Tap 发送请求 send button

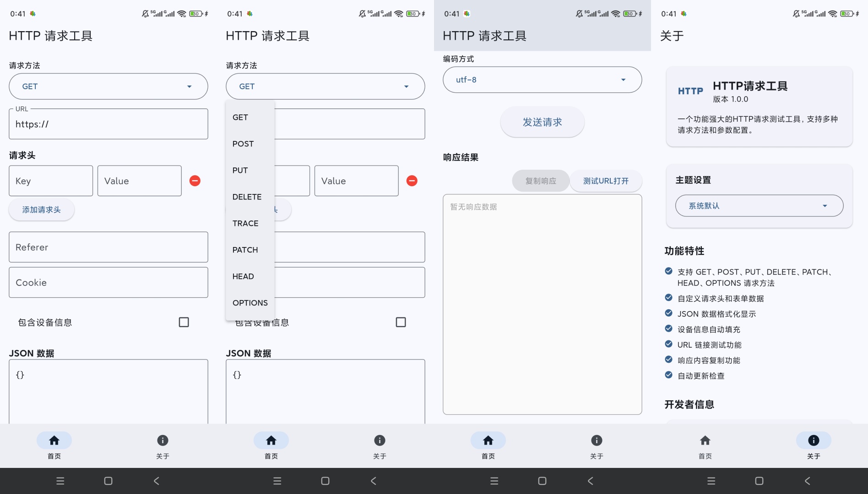[542, 122]
